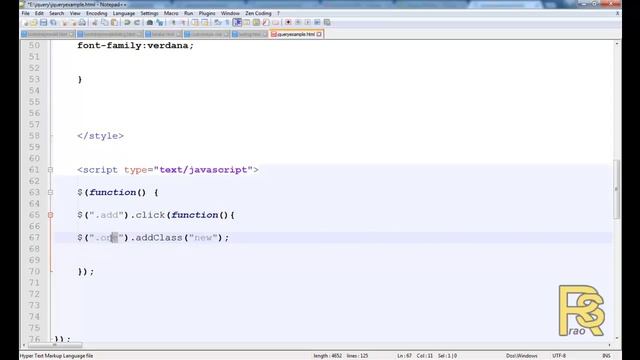Open the Zen Coding menu
This screenshot has height=360, width=640.
[258, 13]
